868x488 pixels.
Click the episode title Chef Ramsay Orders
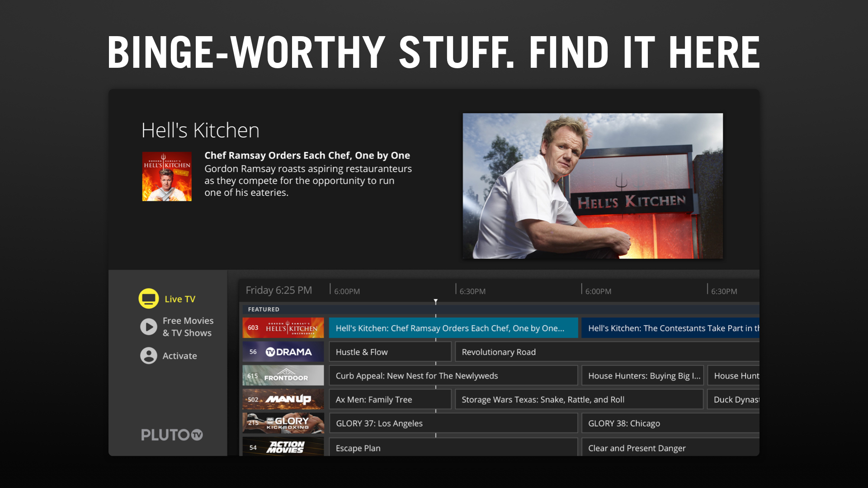pyautogui.click(x=307, y=155)
